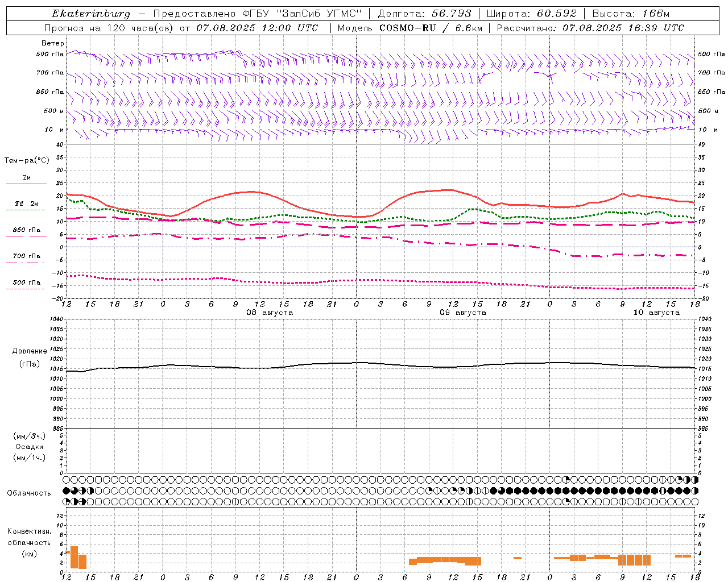728x582 pixels.
Task: Click the "Тем-ра(°C)" temperature axis title
Action: click(x=27, y=161)
